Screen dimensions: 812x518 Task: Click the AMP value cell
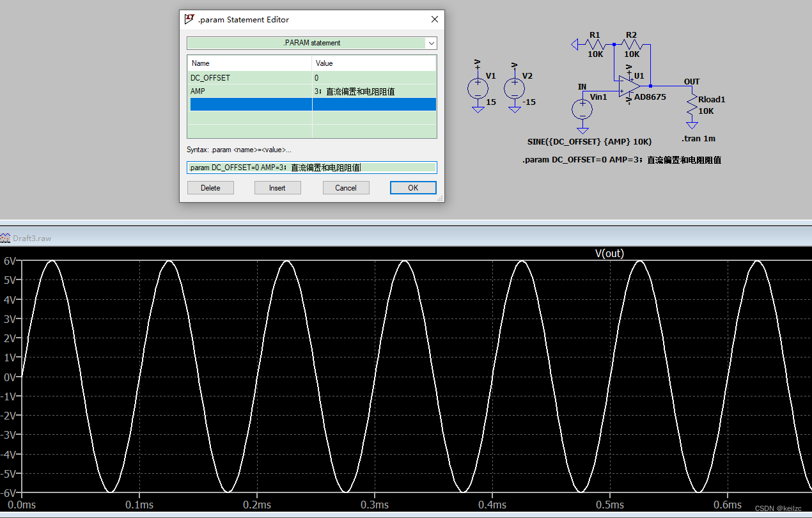pyautogui.click(x=374, y=91)
